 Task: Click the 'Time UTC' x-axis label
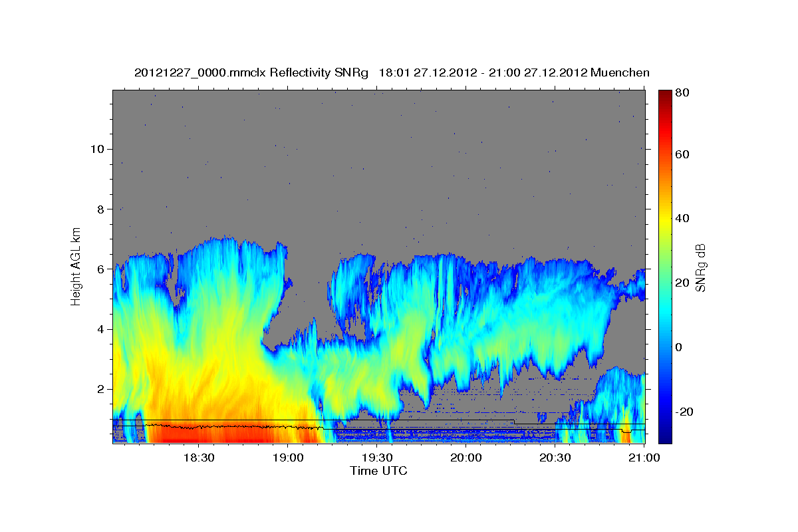(378, 471)
